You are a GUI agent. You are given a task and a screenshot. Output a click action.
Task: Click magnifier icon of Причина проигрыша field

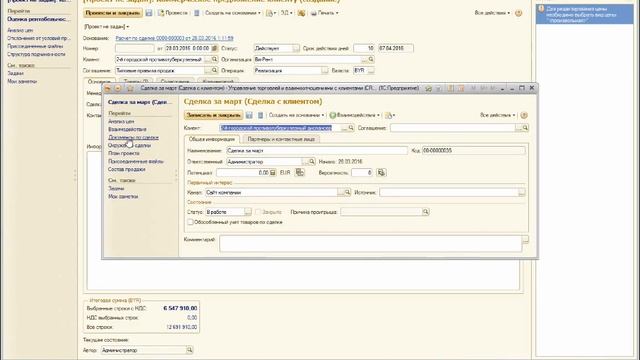(x=426, y=212)
